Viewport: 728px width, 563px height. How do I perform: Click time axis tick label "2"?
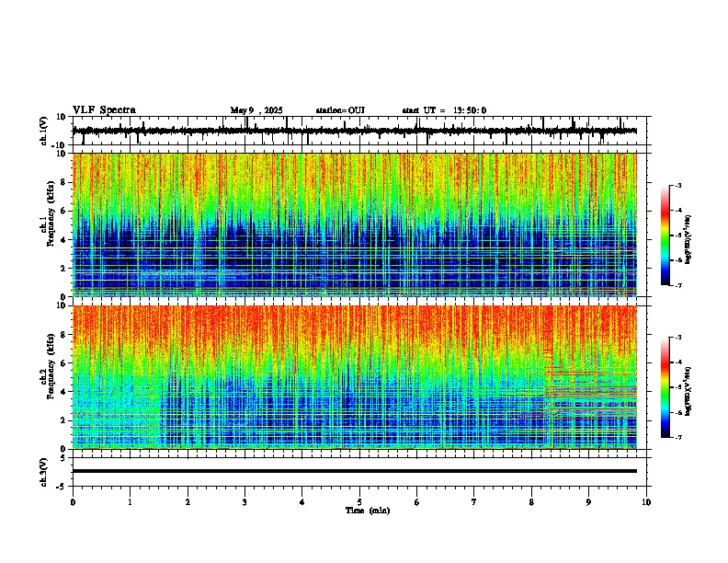pyautogui.click(x=188, y=502)
